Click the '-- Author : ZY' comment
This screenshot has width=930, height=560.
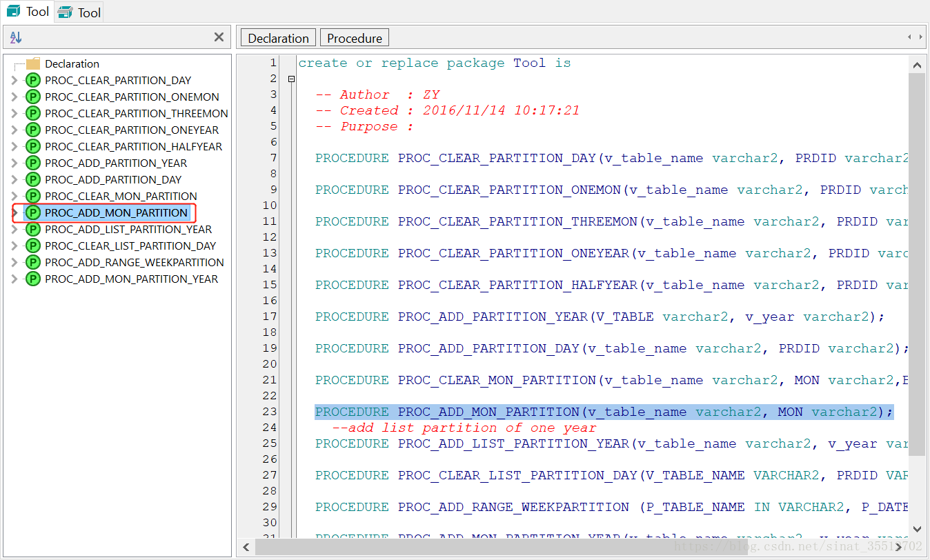377,94
